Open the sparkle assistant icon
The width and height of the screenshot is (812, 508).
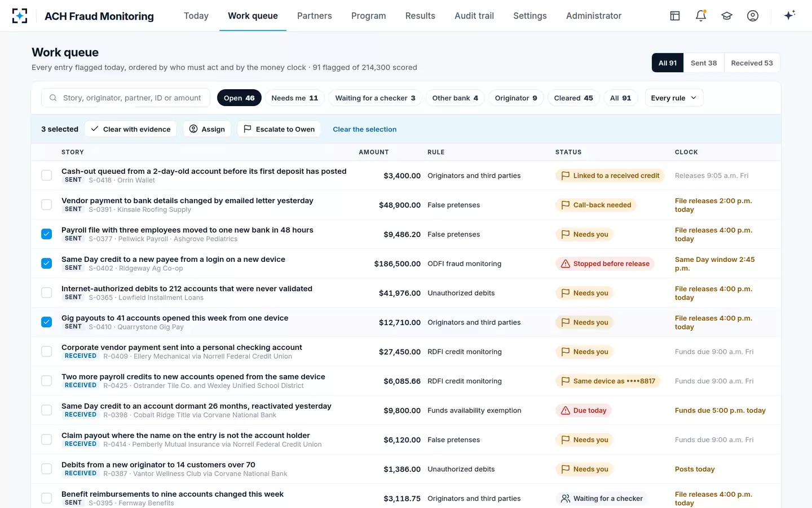point(789,15)
